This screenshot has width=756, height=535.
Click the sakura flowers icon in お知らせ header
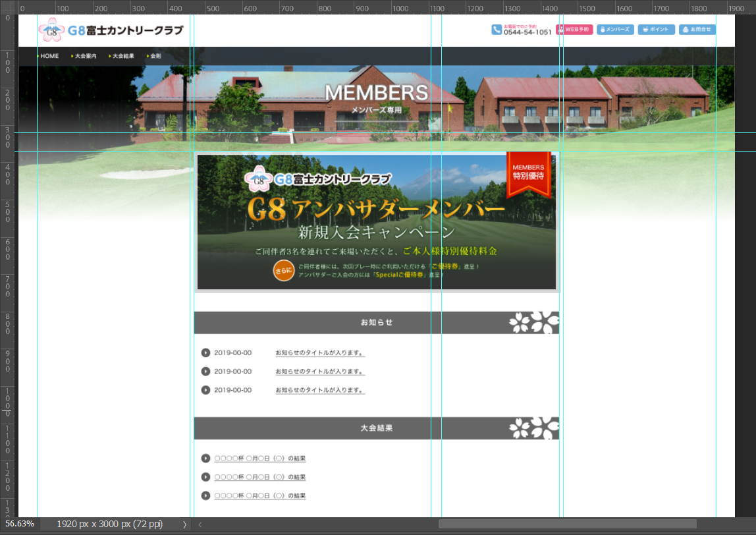534,323
